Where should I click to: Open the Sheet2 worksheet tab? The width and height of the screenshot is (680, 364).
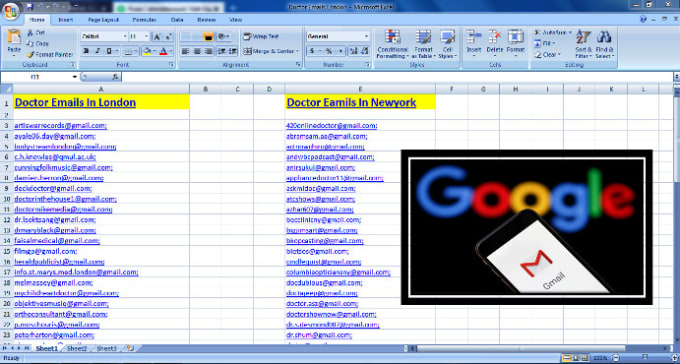(77, 348)
